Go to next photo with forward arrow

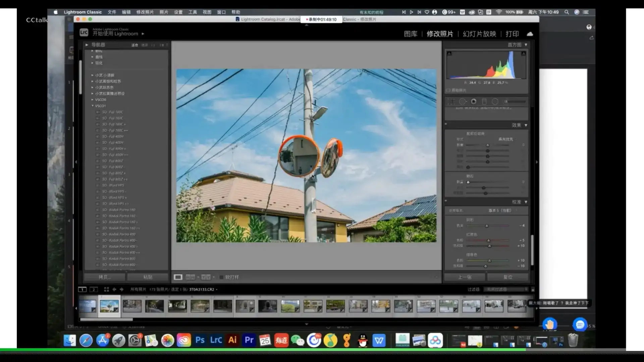121,289
